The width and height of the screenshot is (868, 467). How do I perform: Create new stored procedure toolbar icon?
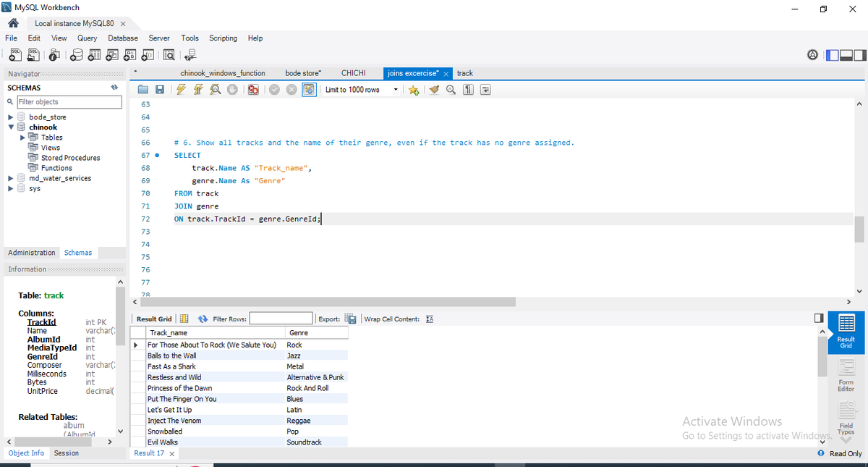129,54
